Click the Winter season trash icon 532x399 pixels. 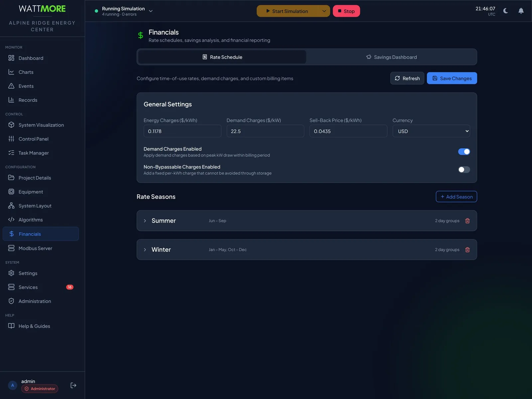click(x=467, y=250)
